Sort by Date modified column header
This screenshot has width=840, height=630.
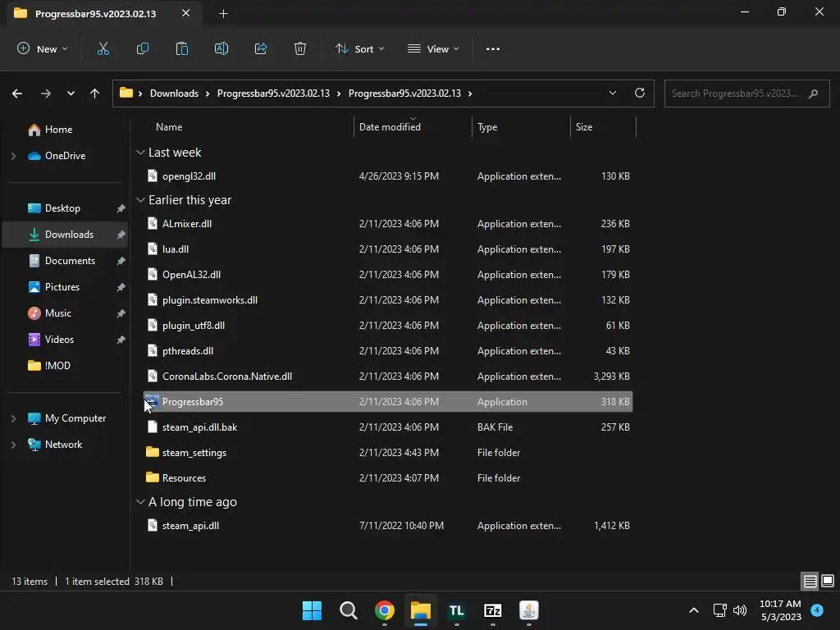point(413,127)
